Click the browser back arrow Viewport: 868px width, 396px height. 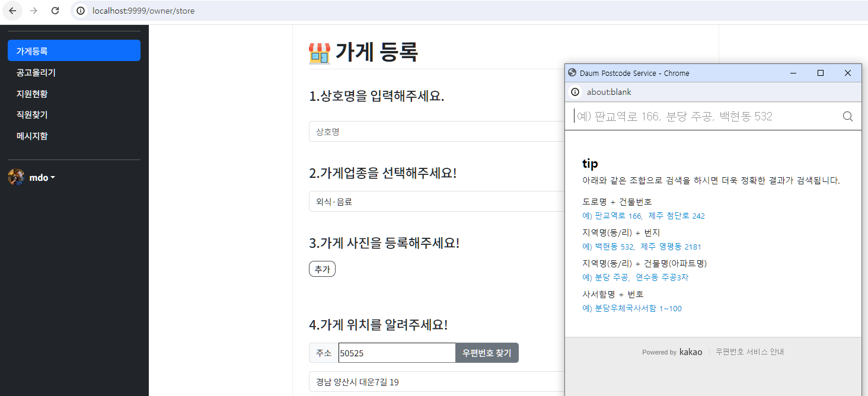[12, 11]
